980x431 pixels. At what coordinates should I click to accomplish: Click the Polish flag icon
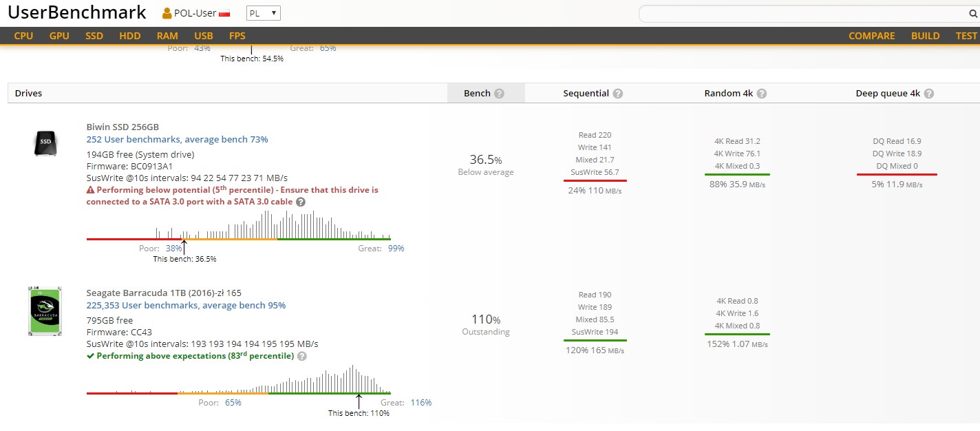(224, 14)
